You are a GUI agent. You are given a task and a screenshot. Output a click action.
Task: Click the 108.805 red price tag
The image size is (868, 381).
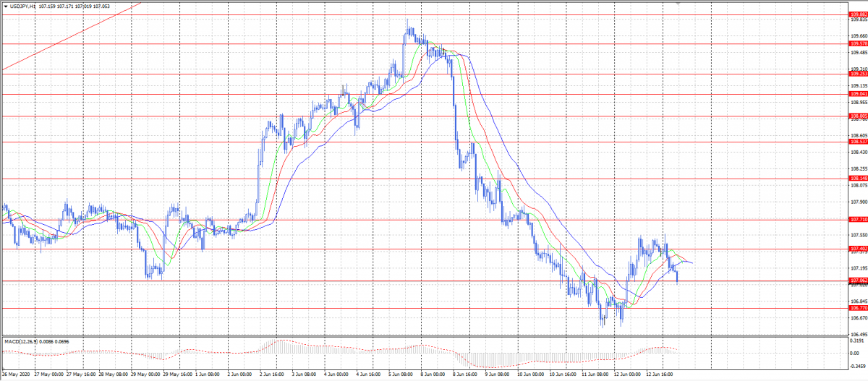[859, 116]
